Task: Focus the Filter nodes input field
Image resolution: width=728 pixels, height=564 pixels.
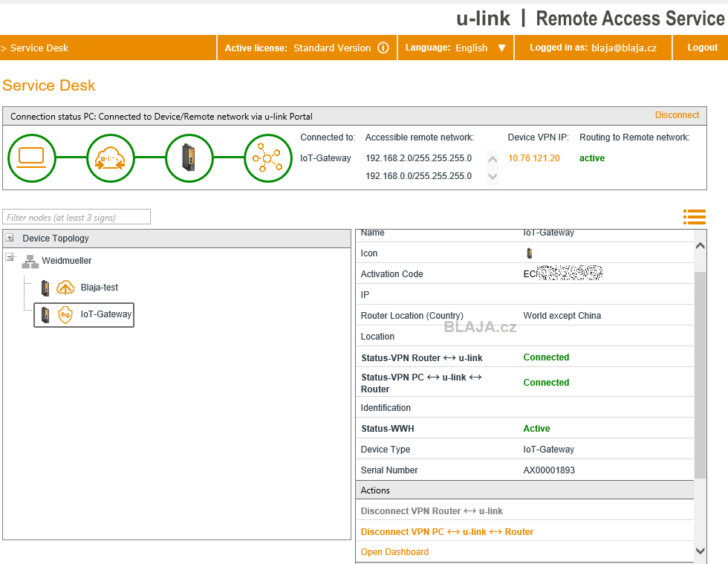Action: click(x=77, y=217)
